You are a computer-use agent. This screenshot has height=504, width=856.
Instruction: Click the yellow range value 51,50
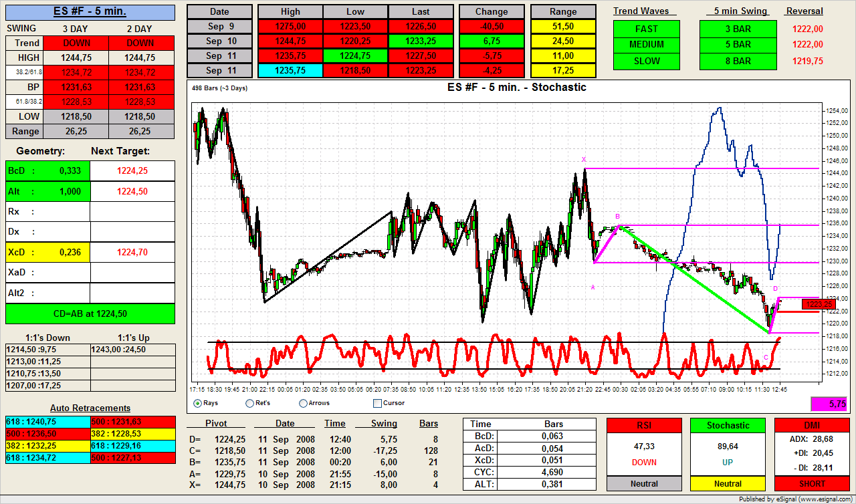[x=563, y=27]
